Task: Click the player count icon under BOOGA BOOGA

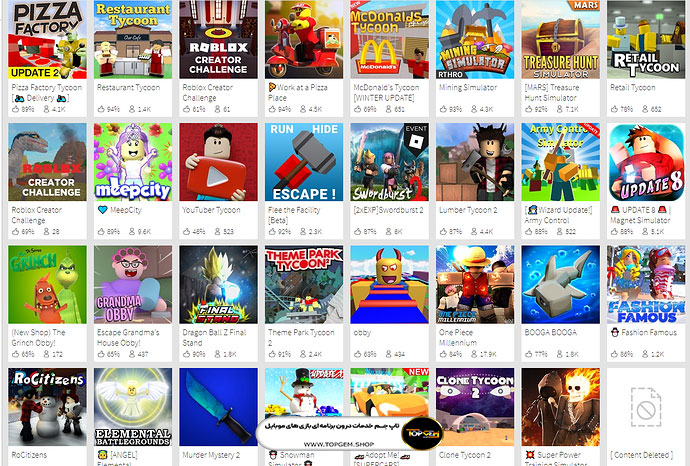Action: (x=560, y=354)
